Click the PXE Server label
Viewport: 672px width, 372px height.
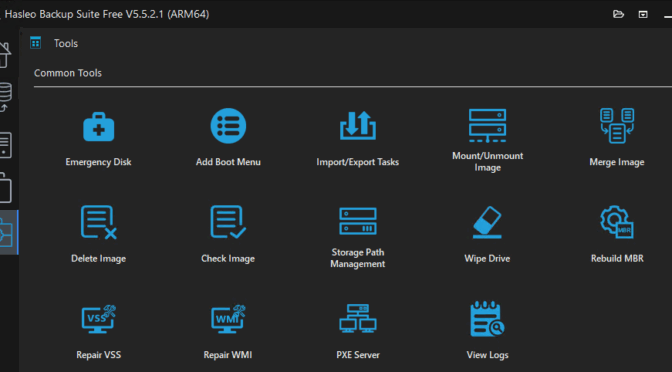pyautogui.click(x=358, y=355)
